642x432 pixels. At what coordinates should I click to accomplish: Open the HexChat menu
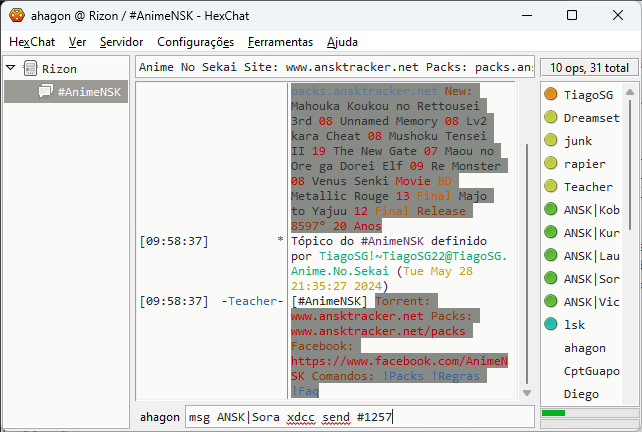[x=33, y=42]
